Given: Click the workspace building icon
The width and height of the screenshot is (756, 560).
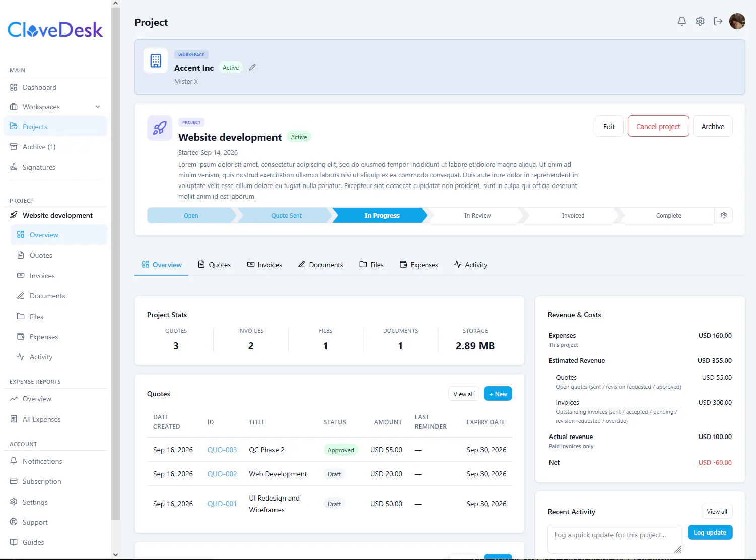Looking at the screenshot, I should [x=156, y=61].
